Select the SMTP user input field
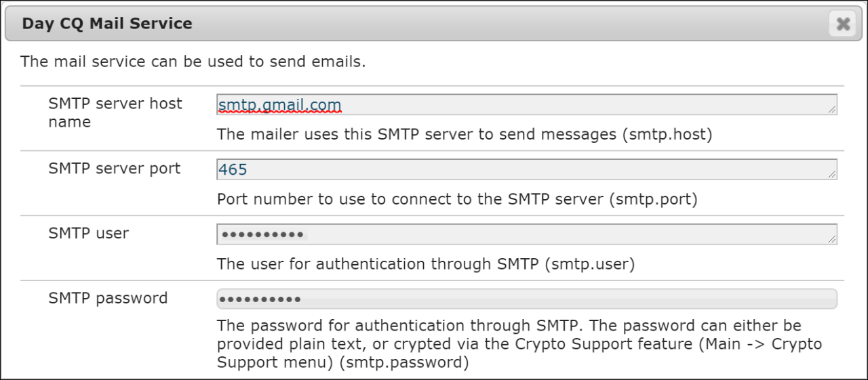This screenshot has width=868, height=380. pyautogui.click(x=526, y=234)
